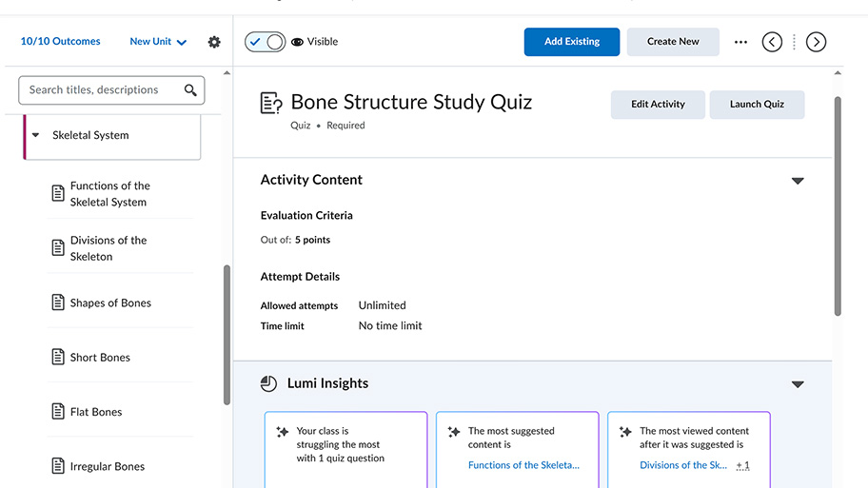Collapse the Skeletal System tree arrow

pyautogui.click(x=35, y=135)
